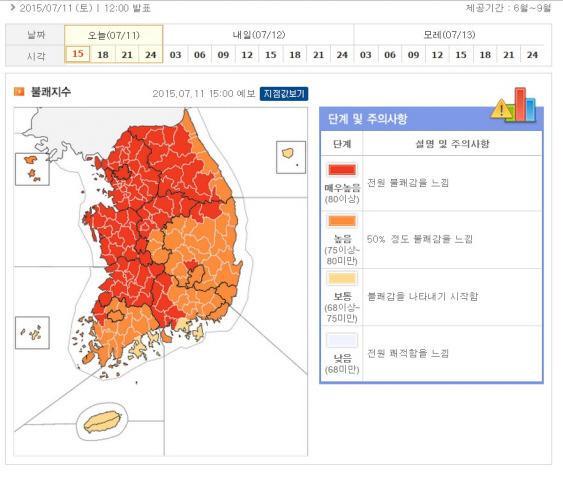
Task: Click red 매우높음 legend swatch
Action: [x=342, y=170]
